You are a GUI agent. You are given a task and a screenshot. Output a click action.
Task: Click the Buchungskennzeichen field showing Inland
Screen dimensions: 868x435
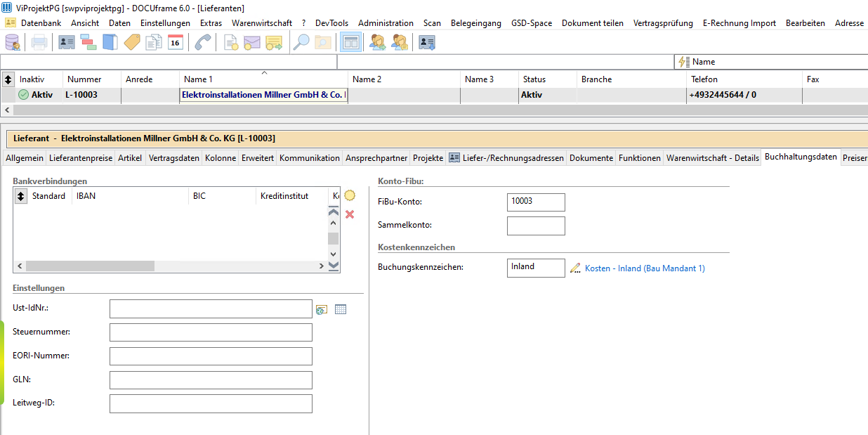[536, 268]
